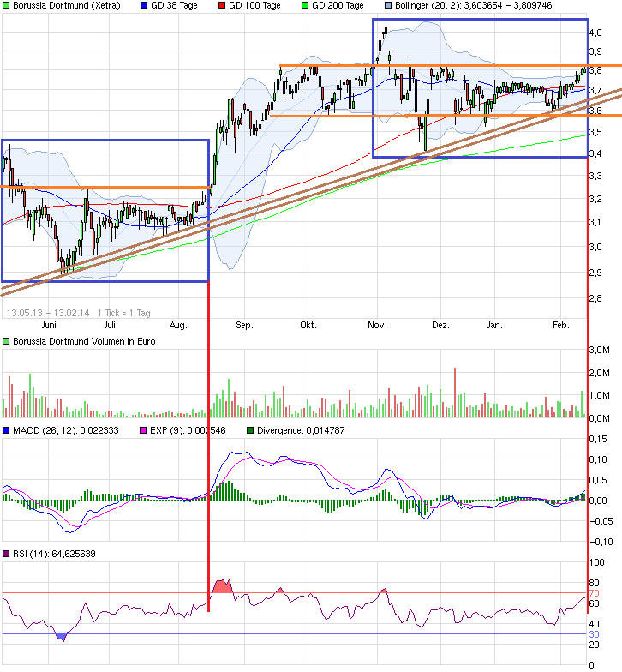The image size is (622, 672).
Task: Click the '0,05' positive MACD axis label
Action: point(598,480)
